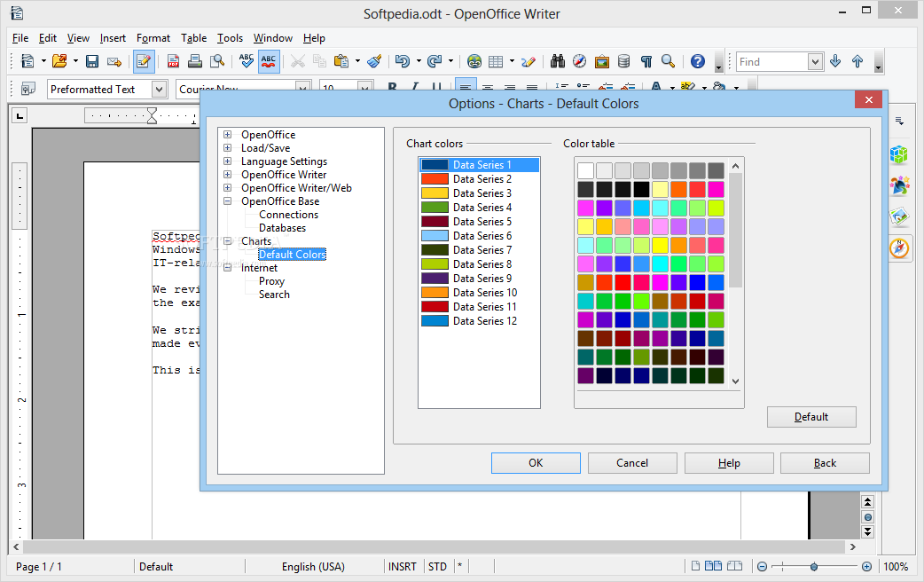Click the Paste clipboard icon
924x582 pixels.
341,61
